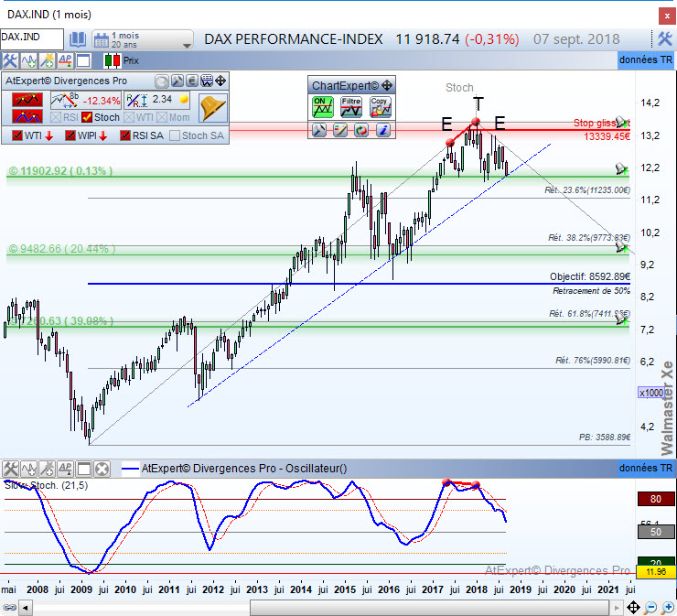
Task: Open ChartExpert hammer settings icon
Action: 319,130
